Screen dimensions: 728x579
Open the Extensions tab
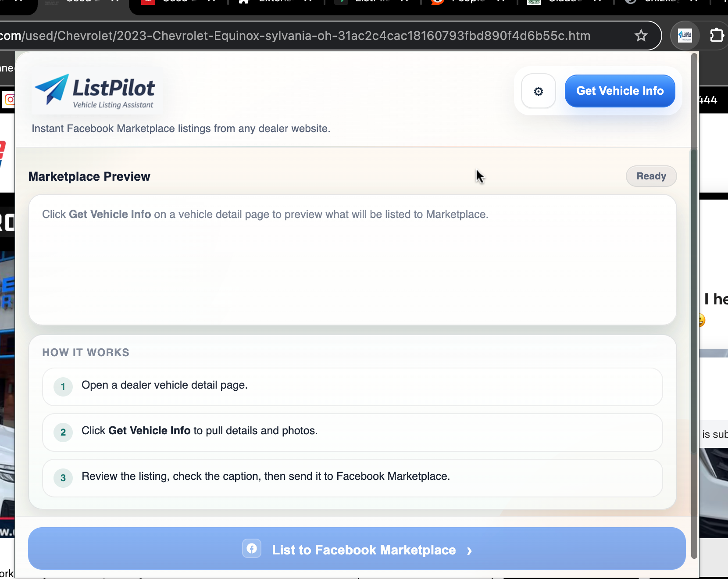pyautogui.click(x=272, y=2)
